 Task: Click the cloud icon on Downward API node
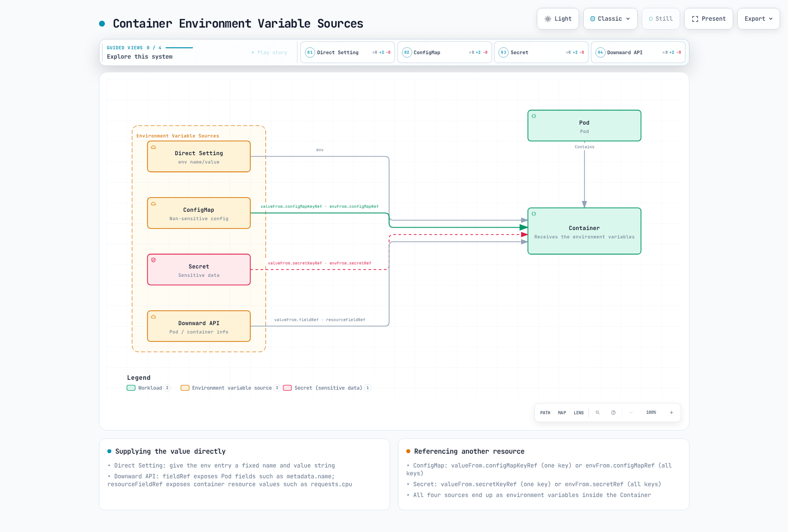click(154, 317)
